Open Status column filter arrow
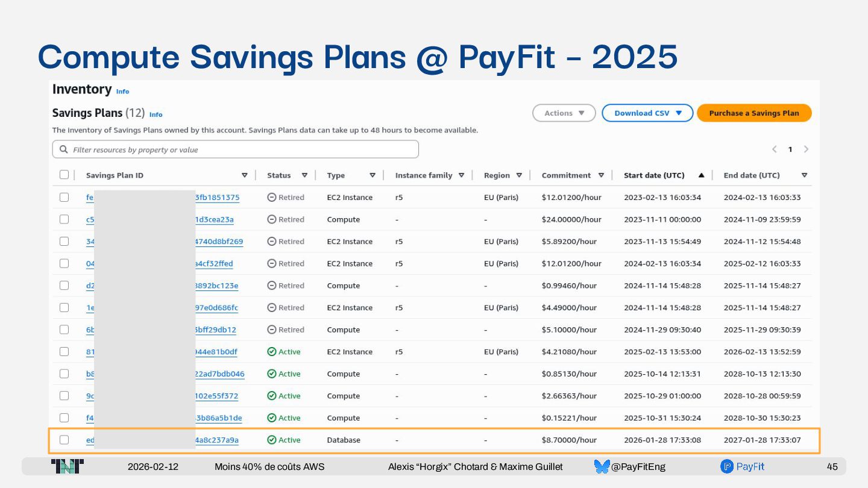Image resolution: width=868 pixels, height=488 pixels. [304, 175]
